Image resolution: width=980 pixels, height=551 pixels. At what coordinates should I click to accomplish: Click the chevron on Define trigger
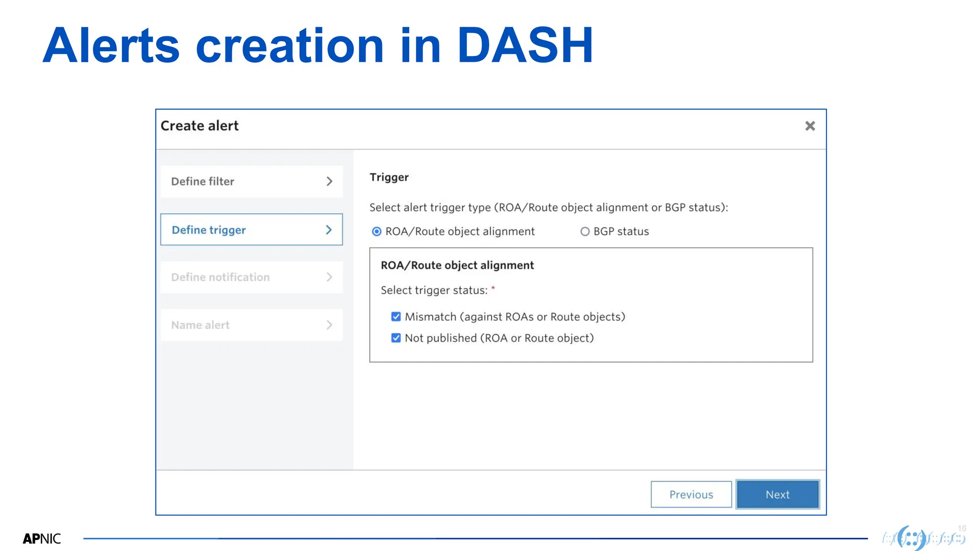coord(329,230)
